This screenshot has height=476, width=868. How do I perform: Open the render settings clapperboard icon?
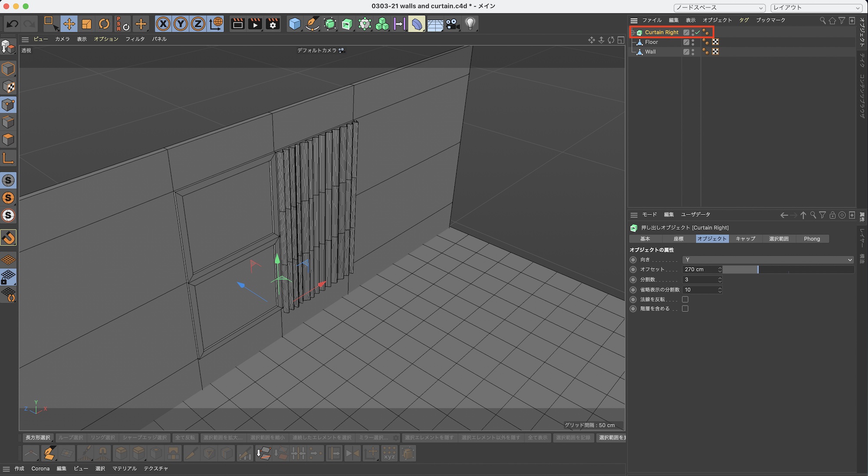coord(273,24)
